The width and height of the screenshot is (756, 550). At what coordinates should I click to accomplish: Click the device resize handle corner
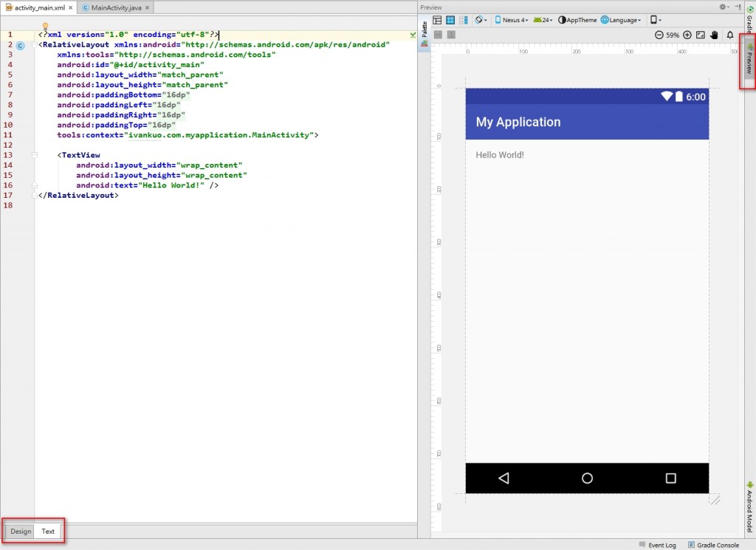(x=715, y=501)
